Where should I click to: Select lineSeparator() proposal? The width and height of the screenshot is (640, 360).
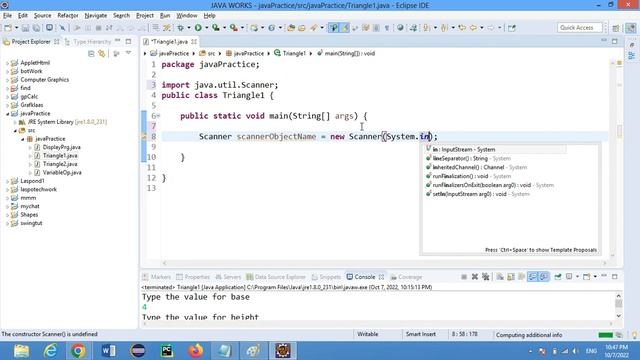point(468,158)
